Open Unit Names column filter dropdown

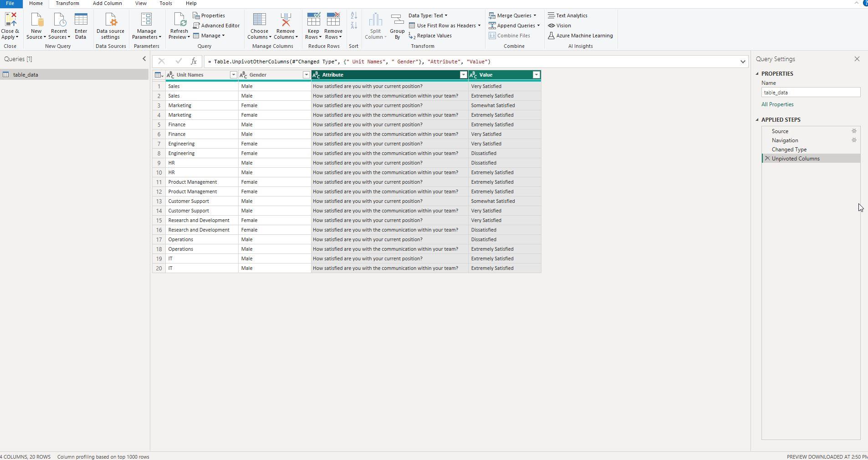233,75
